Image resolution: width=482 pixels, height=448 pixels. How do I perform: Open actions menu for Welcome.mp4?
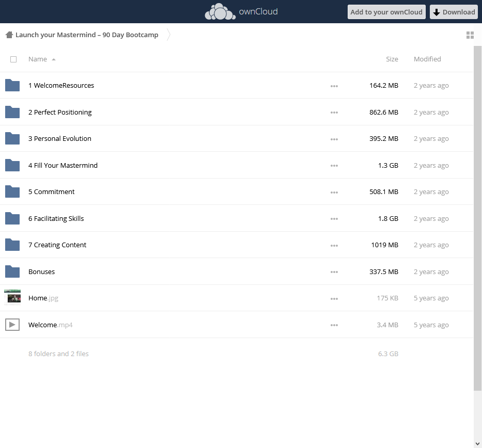[x=334, y=325]
